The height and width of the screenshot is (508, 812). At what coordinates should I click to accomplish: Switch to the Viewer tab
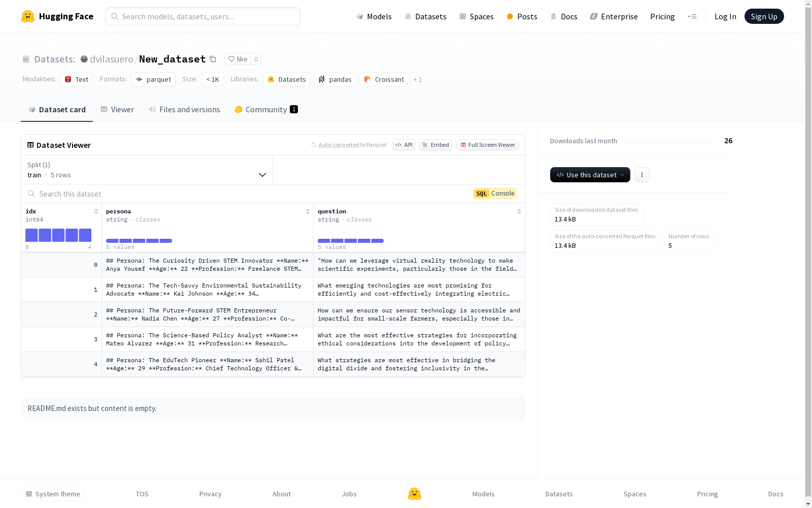click(117, 110)
